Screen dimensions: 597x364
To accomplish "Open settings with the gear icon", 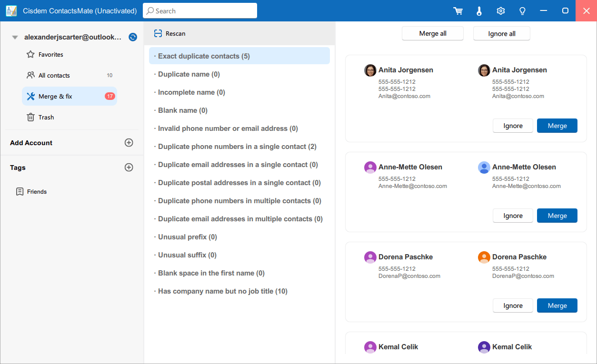I will (500, 11).
